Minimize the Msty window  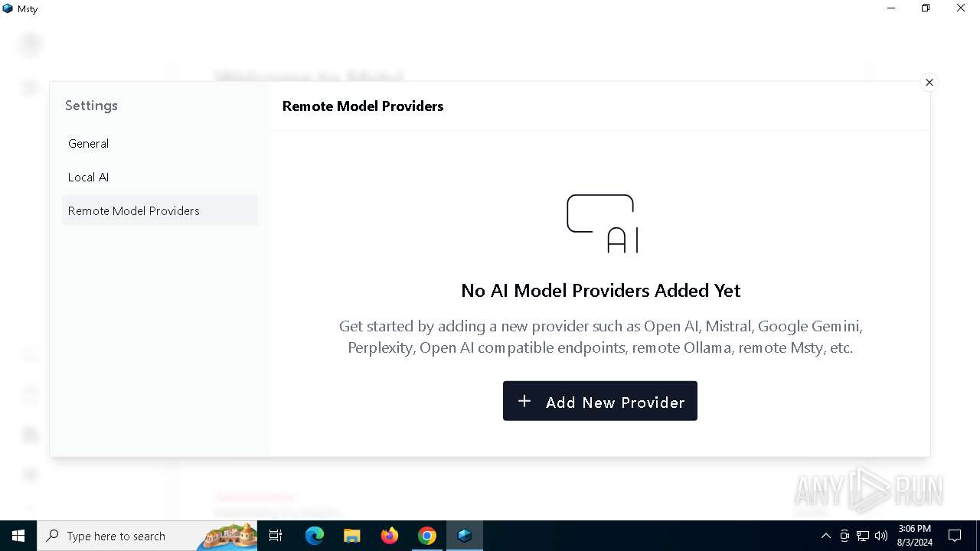coord(891,8)
